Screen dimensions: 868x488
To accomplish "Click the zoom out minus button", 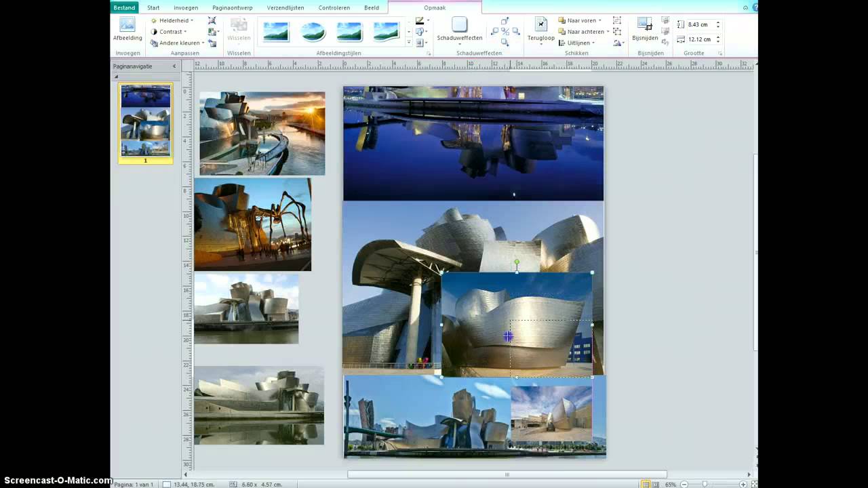I will point(684,485).
